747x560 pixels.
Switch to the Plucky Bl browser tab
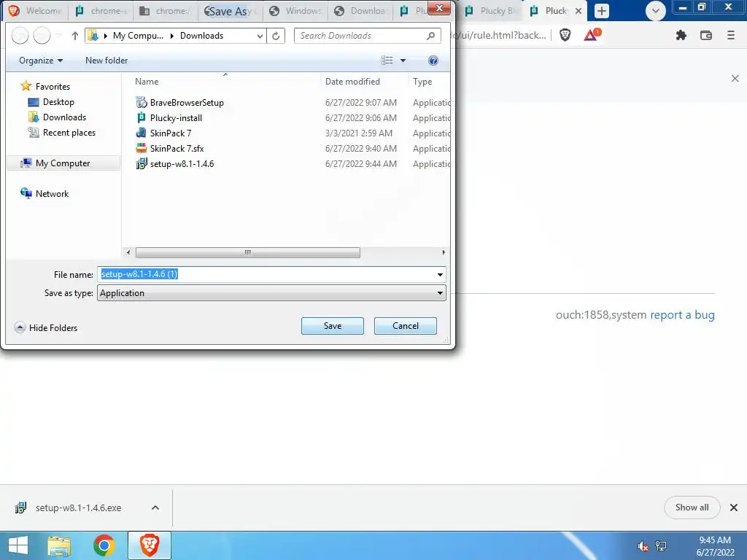pyautogui.click(x=492, y=10)
